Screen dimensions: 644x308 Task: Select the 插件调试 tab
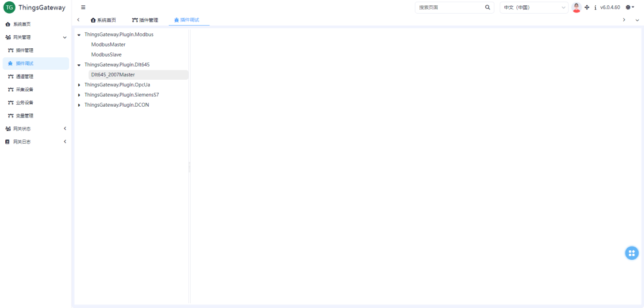click(x=189, y=20)
